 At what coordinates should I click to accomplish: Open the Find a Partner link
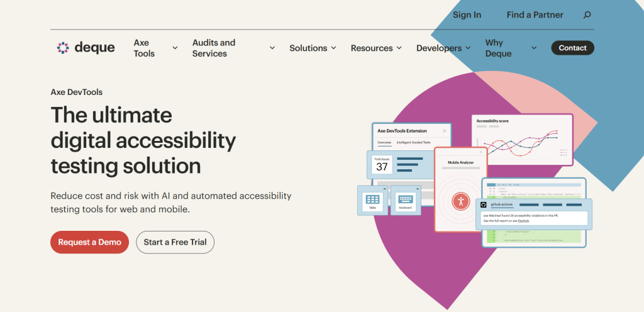535,15
